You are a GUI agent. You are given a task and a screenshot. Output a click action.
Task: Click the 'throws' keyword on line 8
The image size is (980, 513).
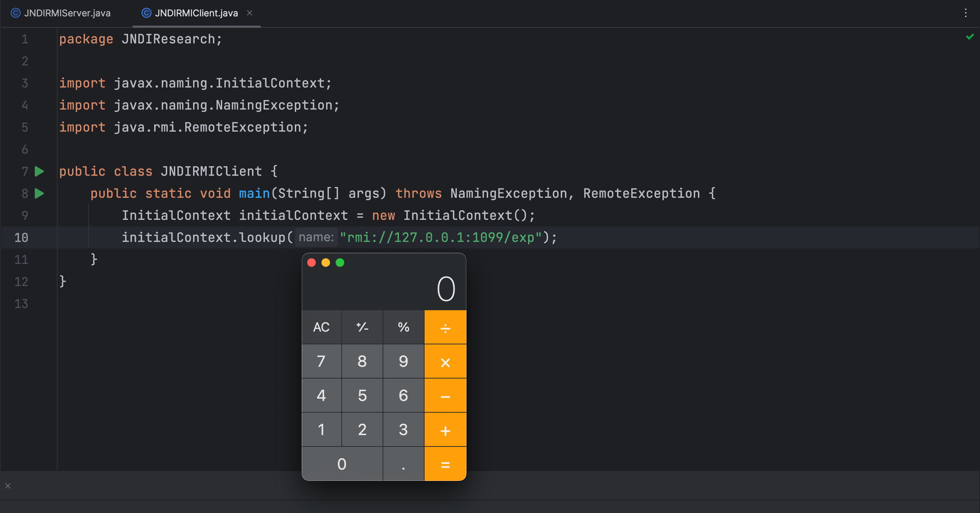pos(419,193)
